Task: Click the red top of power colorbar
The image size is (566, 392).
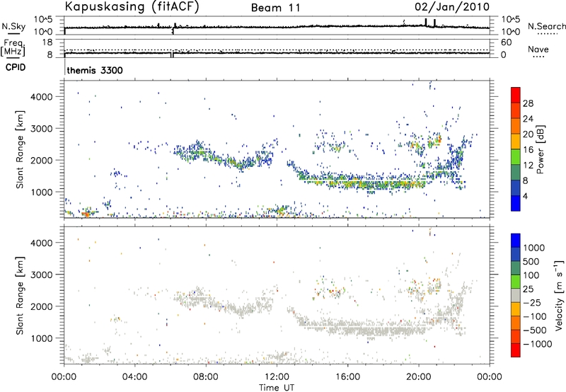Action: 516,95
